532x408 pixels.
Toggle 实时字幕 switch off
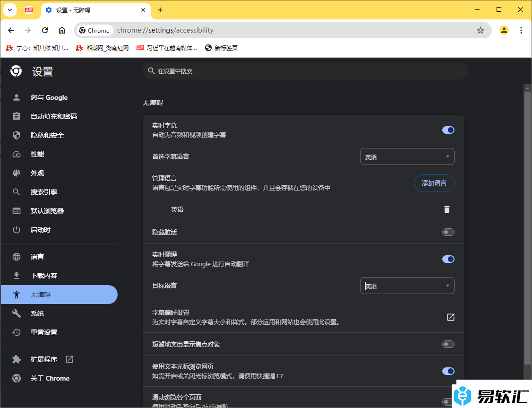[x=448, y=130]
